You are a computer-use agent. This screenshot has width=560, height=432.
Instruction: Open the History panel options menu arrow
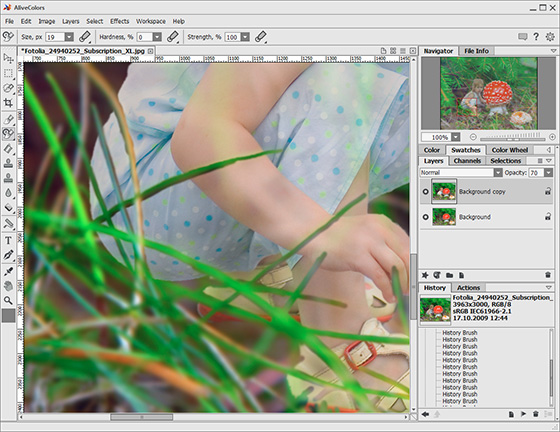[549, 287]
